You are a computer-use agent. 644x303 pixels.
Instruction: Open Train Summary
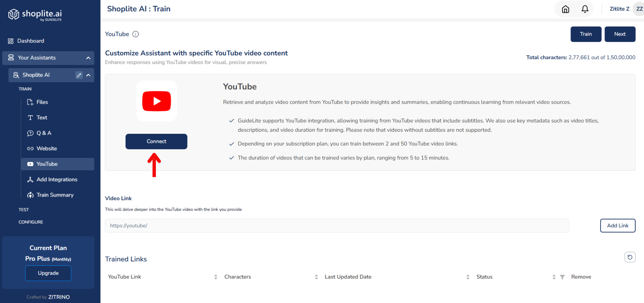point(55,195)
